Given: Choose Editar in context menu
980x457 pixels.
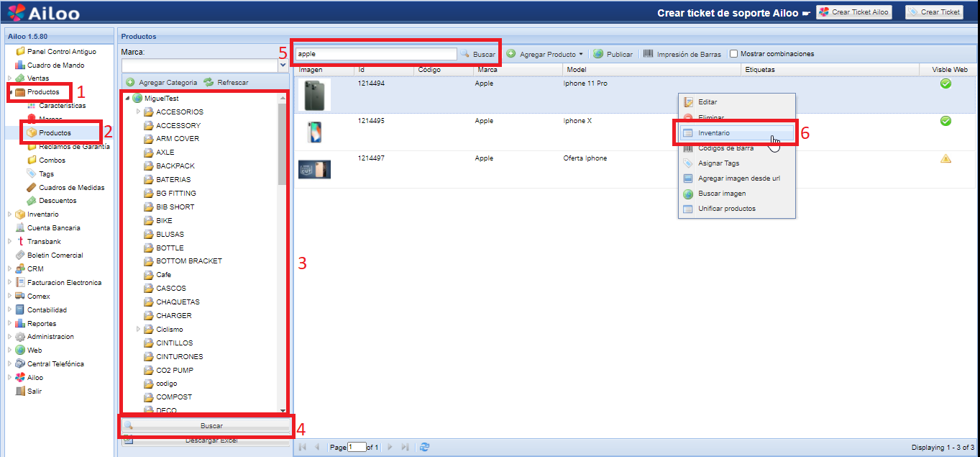Looking at the screenshot, I should (737, 102).
